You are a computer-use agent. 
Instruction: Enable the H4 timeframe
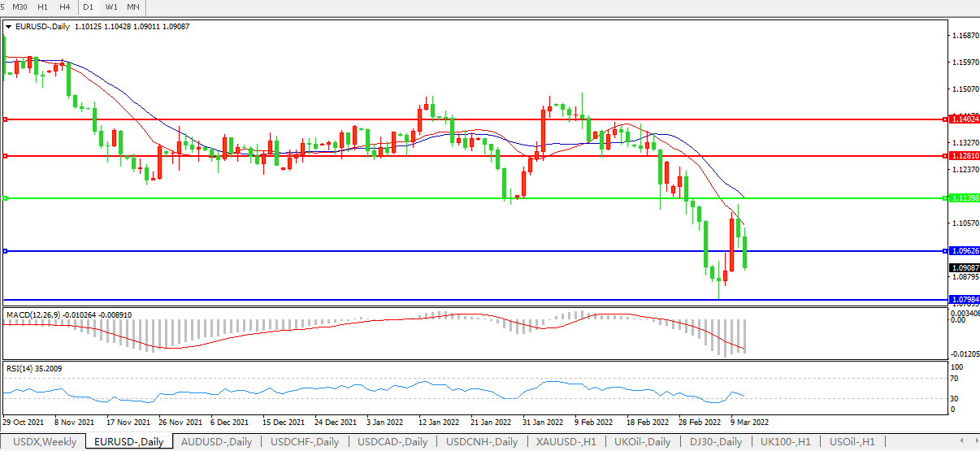click(64, 7)
